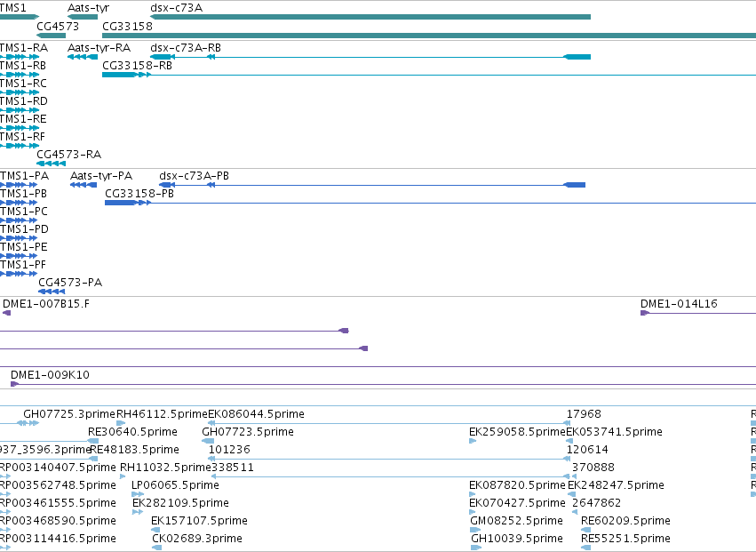
Task: Select EST GH07723.5prime
Action: pyautogui.click(x=248, y=432)
